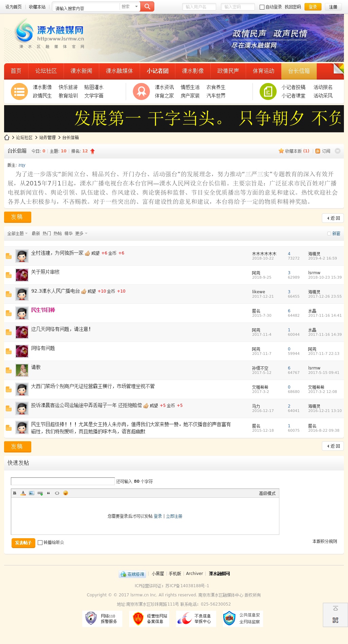This screenshot has height=644, width=348.
Task: Click the top 返回 button
Action: click(x=333, y=218)
